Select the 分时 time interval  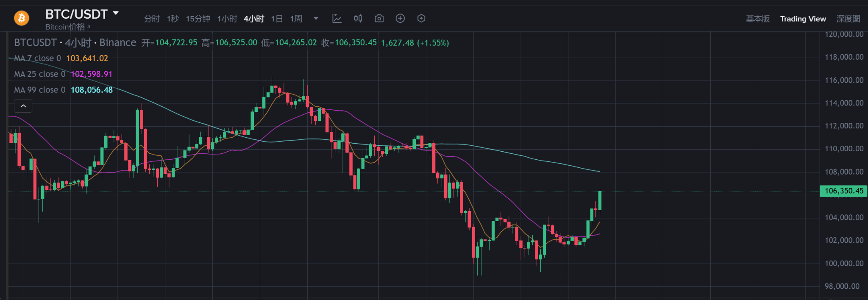(x=152, y=19)
